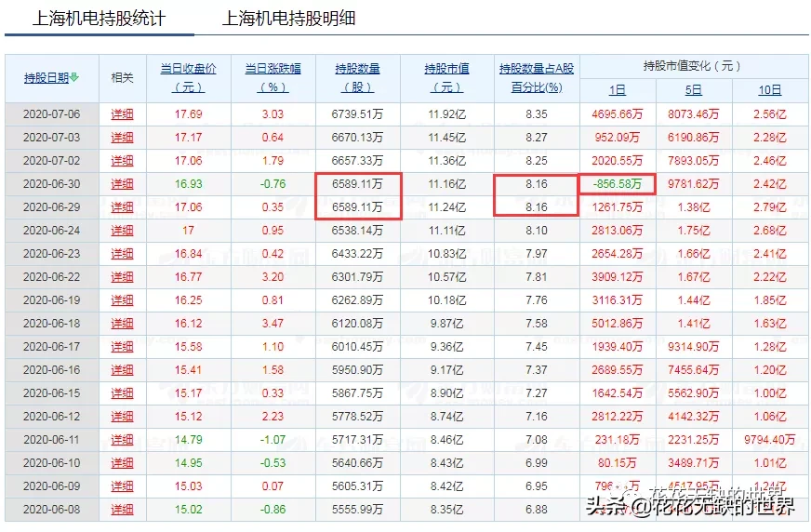Screen dimensions: 811x532
Task: Open 详细 link for 2020-07-02
Action: click(x=122, y=161)
